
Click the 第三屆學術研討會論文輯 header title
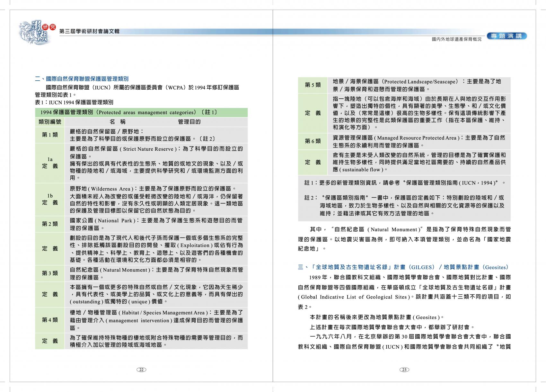[x=90, y=31]
